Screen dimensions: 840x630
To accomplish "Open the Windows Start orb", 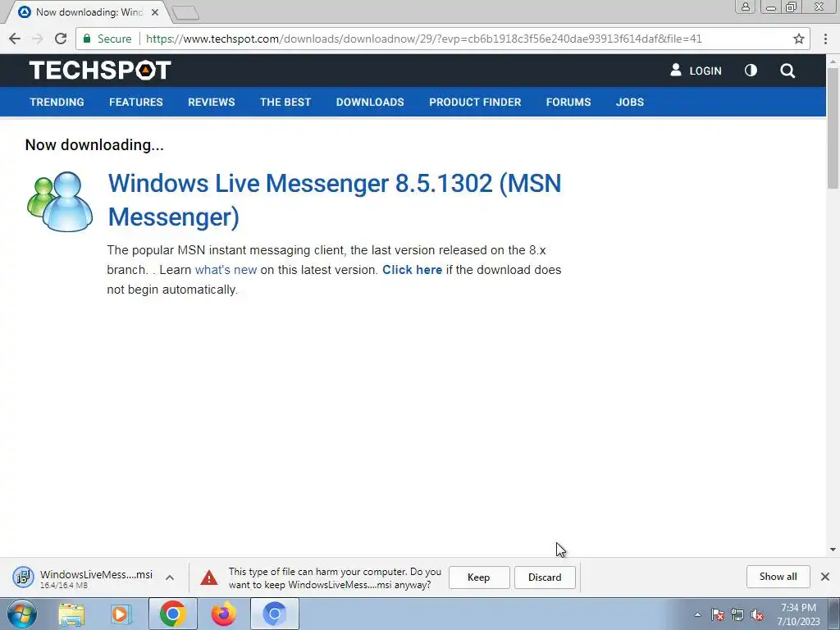I will 22,614.
